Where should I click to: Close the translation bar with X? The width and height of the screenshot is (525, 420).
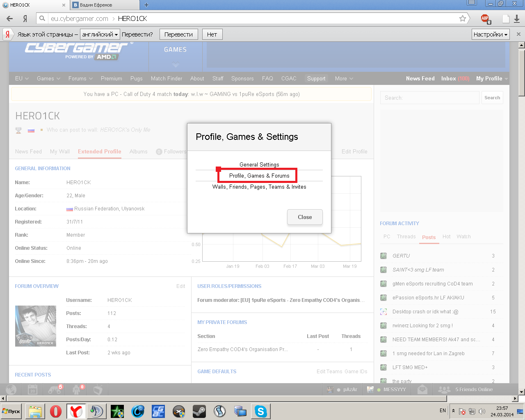tap(518, 34)
